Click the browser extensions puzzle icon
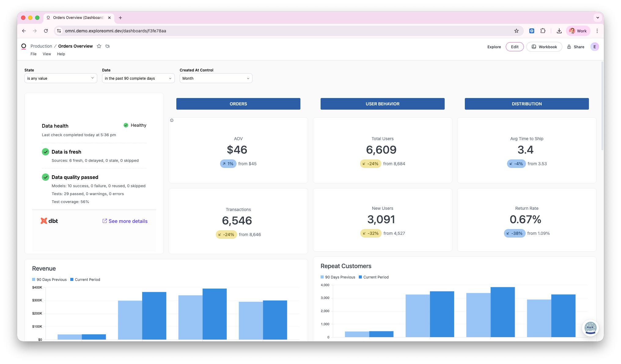The image size is (621, 364). pyautogui.click(x=543, y=31)
